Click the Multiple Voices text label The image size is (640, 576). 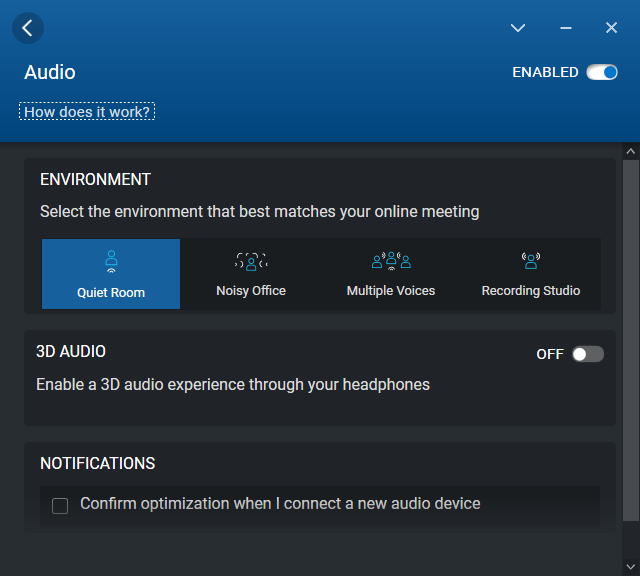tap(391, 291)
